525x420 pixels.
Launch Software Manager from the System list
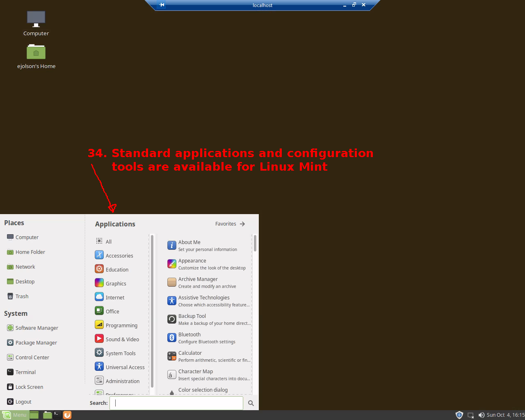point(32,328)
